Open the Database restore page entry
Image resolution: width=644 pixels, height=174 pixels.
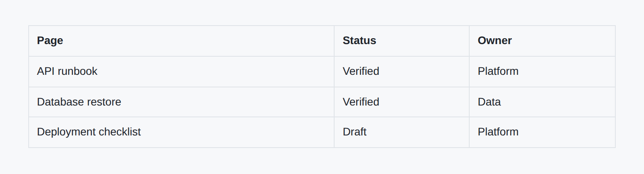point(79,102)
